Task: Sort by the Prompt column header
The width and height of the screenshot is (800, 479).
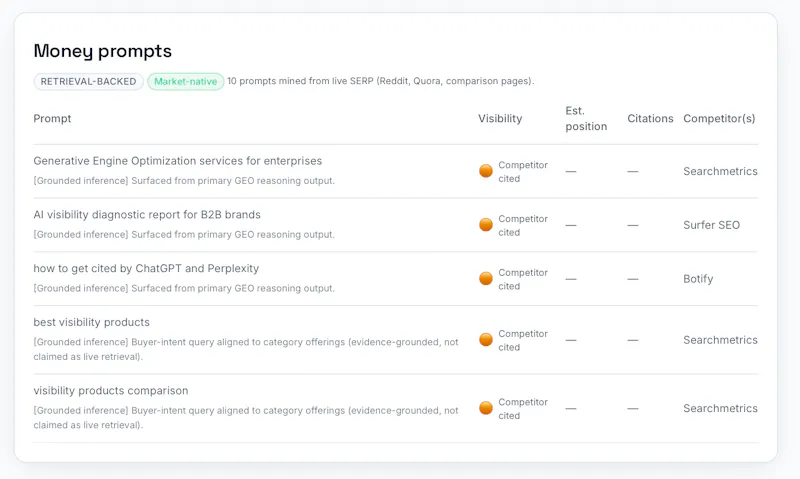Action: click(x=52, y=118)
